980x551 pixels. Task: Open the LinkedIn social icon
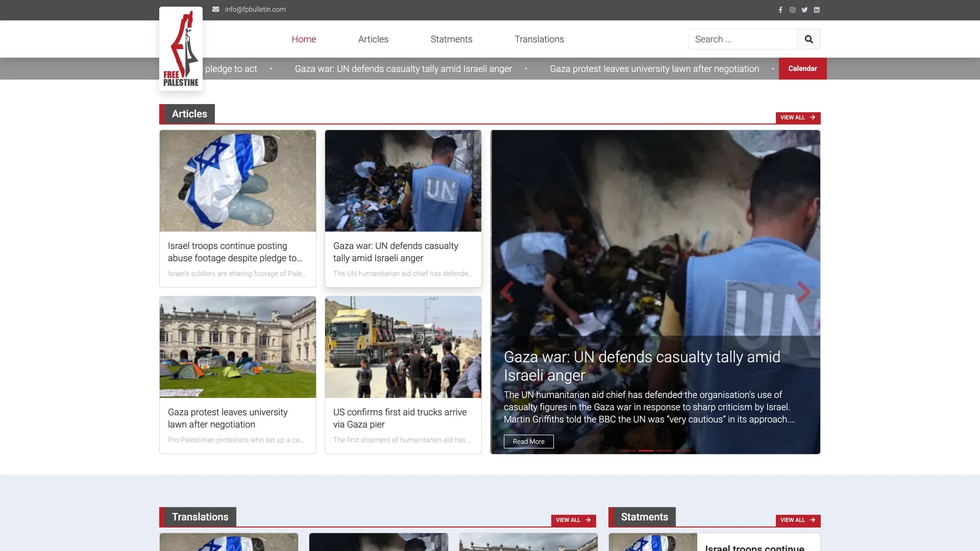click(x=817, y=10)
